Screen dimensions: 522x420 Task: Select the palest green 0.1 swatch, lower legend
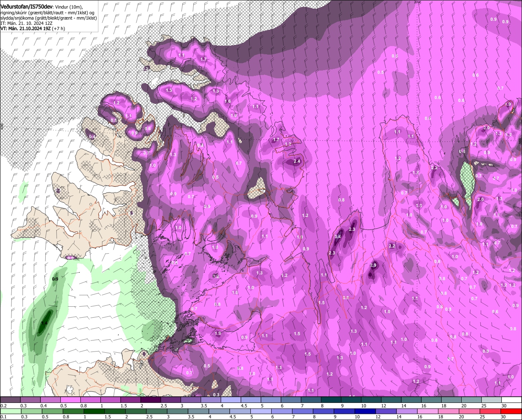[11, 411]
